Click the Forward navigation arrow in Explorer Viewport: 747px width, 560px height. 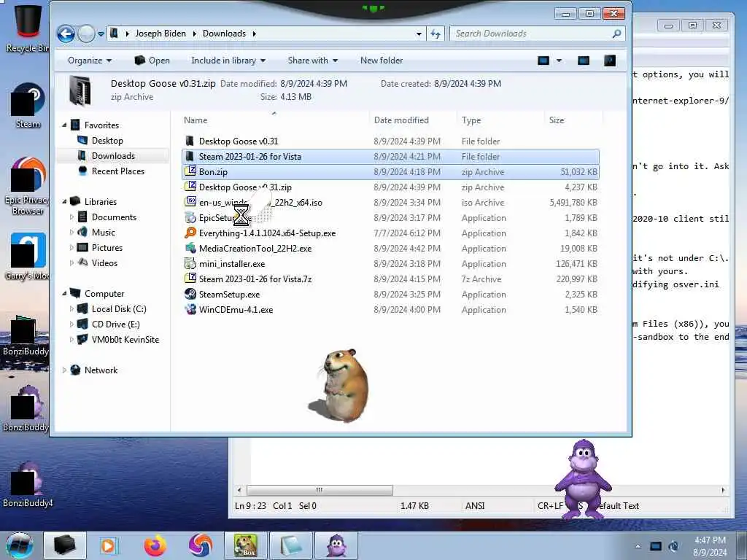point(86,34)
